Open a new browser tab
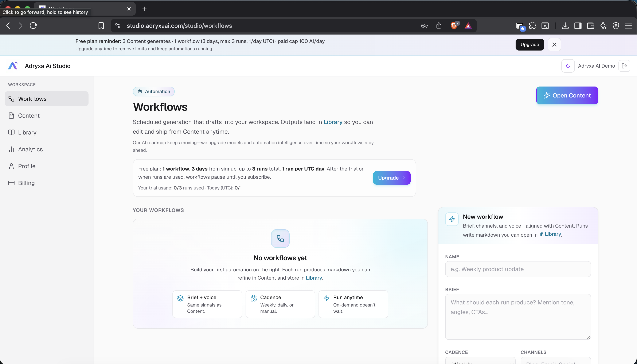637x364 pixels. 144,9
